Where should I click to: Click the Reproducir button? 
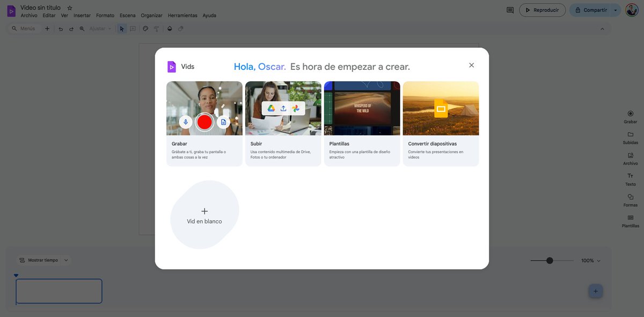[542, 10]
